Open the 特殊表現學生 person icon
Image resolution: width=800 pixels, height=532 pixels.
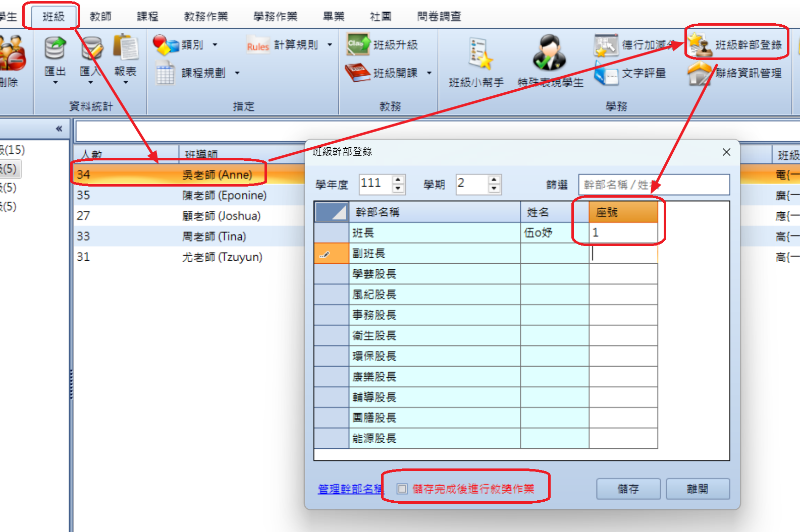(550, 52)
